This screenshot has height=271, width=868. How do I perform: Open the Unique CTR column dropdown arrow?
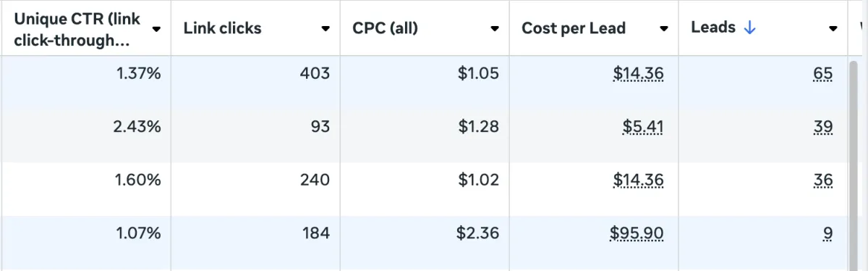point(156,29)
